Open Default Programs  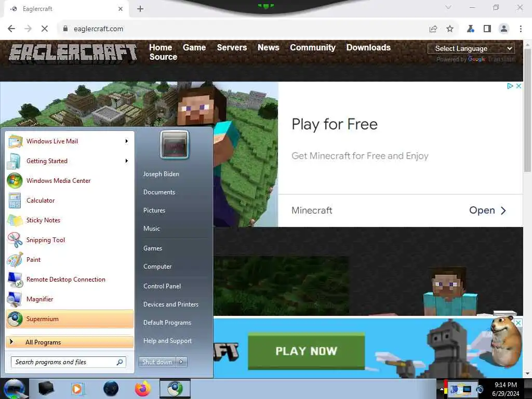[167, 323]
